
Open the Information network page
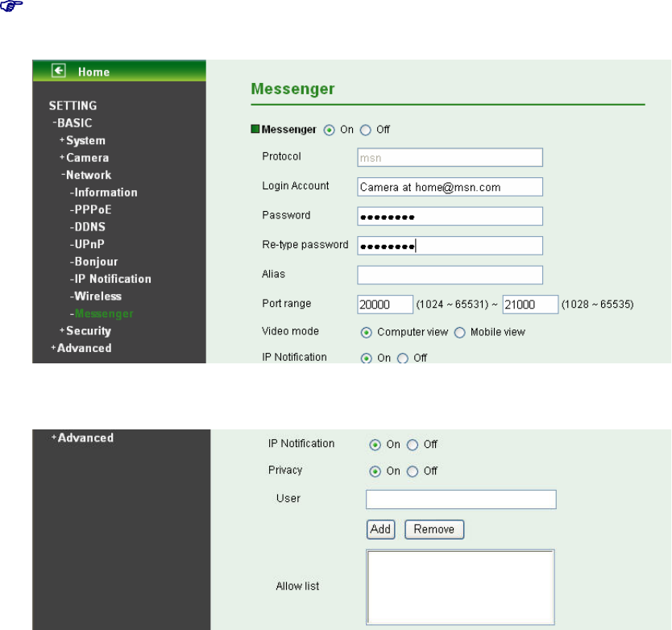(x=104, y=193)
